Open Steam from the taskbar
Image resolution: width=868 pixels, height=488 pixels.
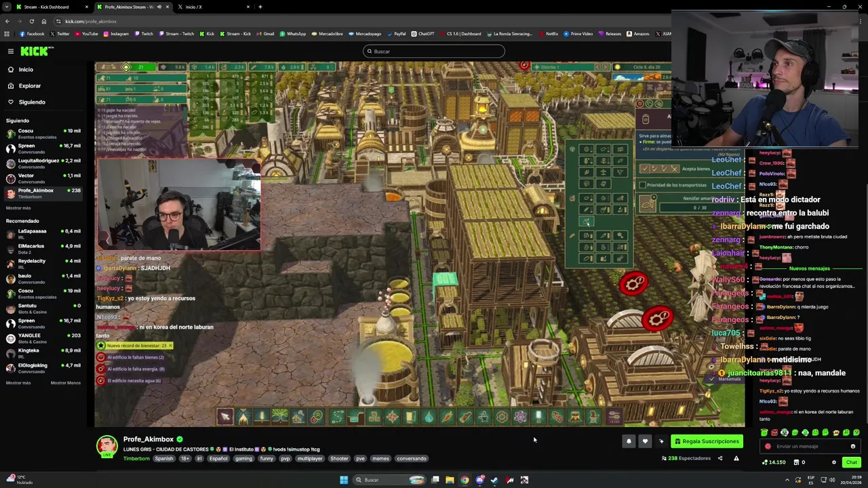pos(494,480)
